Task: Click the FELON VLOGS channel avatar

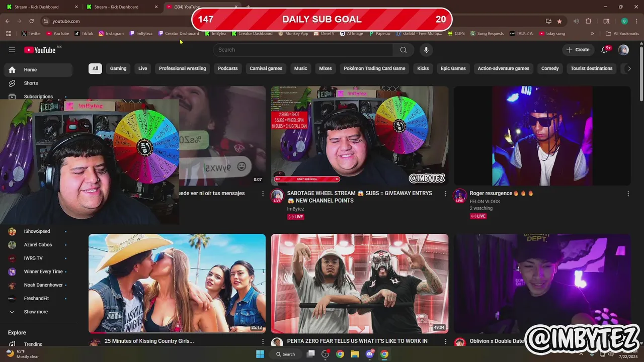Action: tap(459, 196)
